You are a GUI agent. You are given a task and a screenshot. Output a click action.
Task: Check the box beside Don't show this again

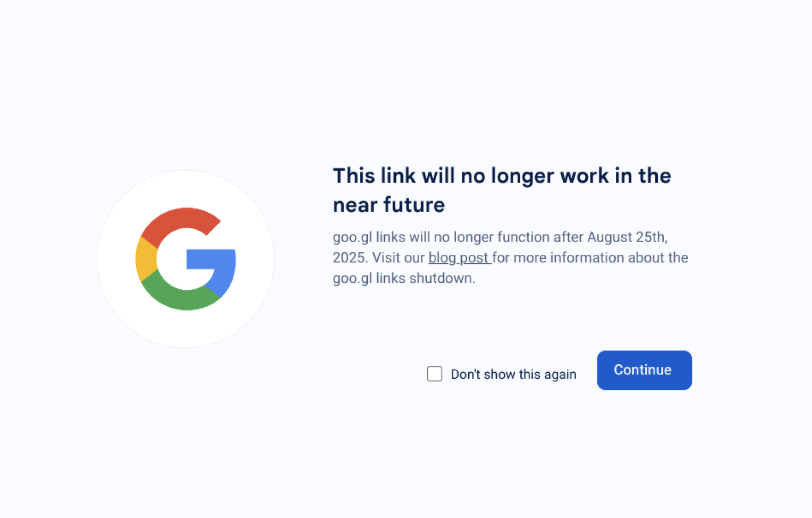[x=435, y=374]
